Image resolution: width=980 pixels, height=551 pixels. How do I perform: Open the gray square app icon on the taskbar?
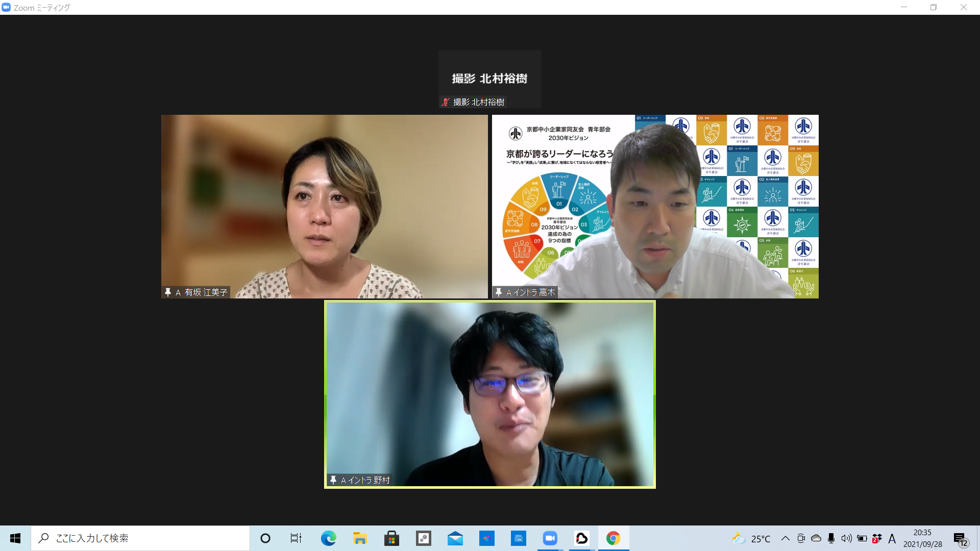(x=423, y=538)
